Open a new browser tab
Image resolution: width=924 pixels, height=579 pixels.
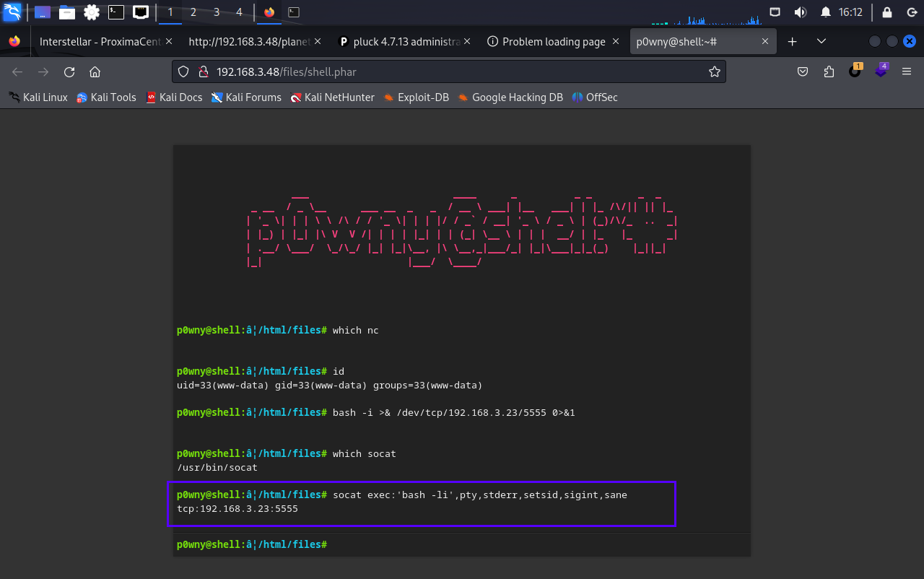pos(792,42)
